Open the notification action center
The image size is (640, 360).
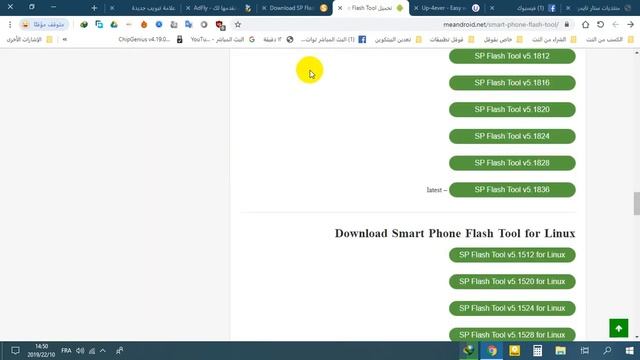pos(15,351)
